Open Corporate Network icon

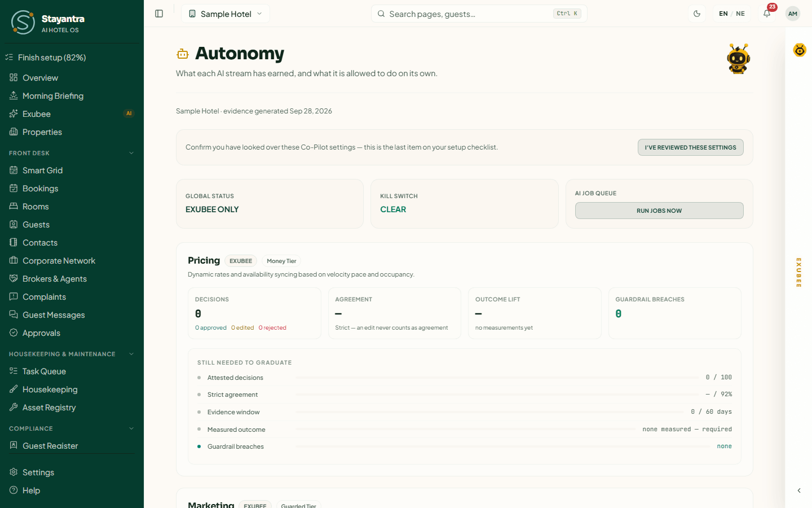(x=14, y=260)
